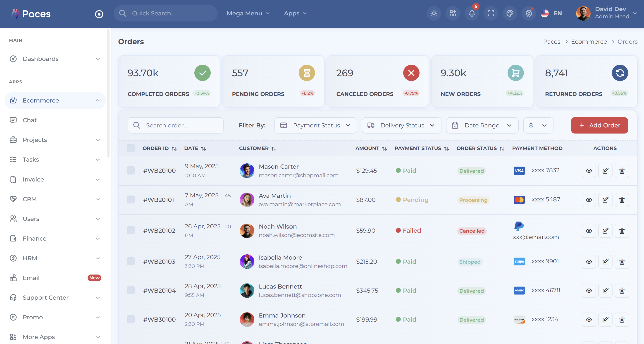Viewport: 644px width, 344px height.
Task: Expand CRM in the sidebar
Action: point(55,199)
